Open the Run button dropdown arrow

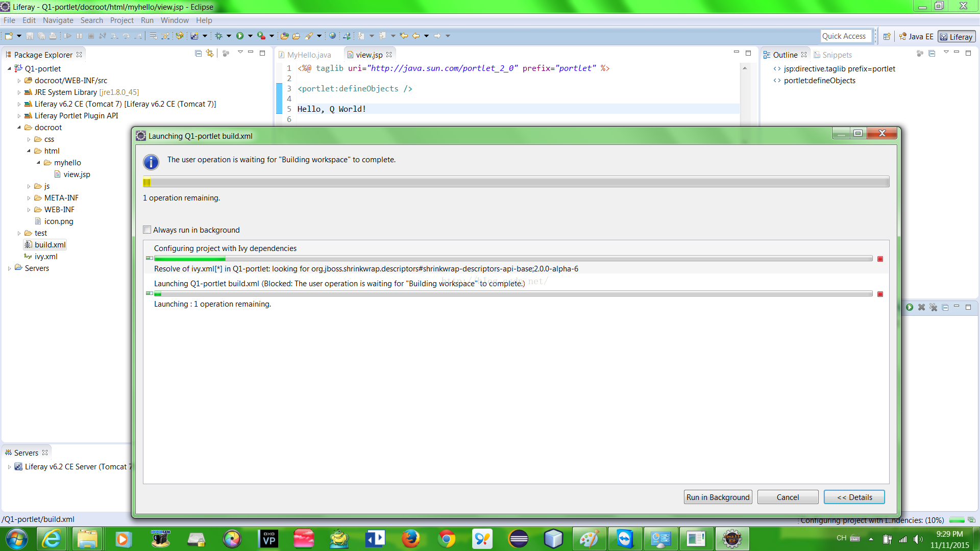click(x=250, y=36)
